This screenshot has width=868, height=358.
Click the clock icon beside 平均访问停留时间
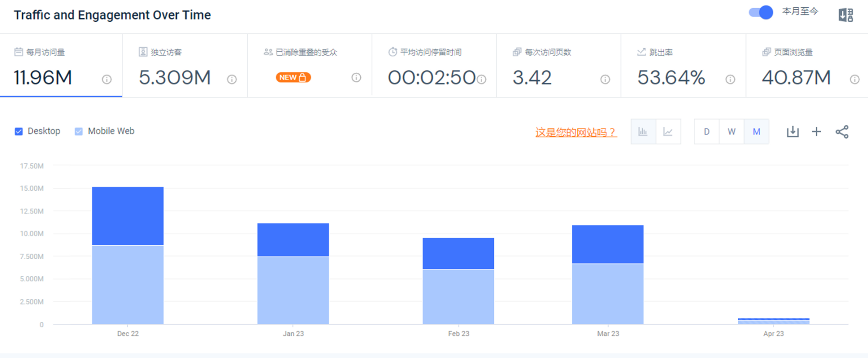click(x=393, y=52)
